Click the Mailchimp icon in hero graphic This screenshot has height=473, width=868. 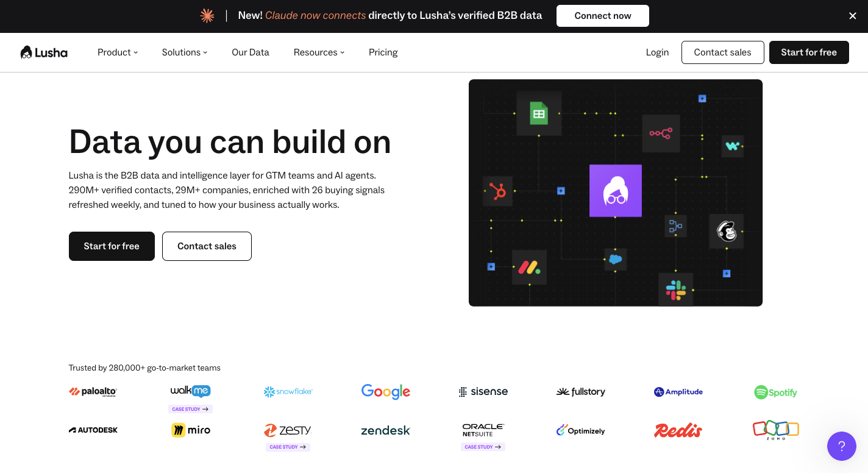(x=726, y=232)
